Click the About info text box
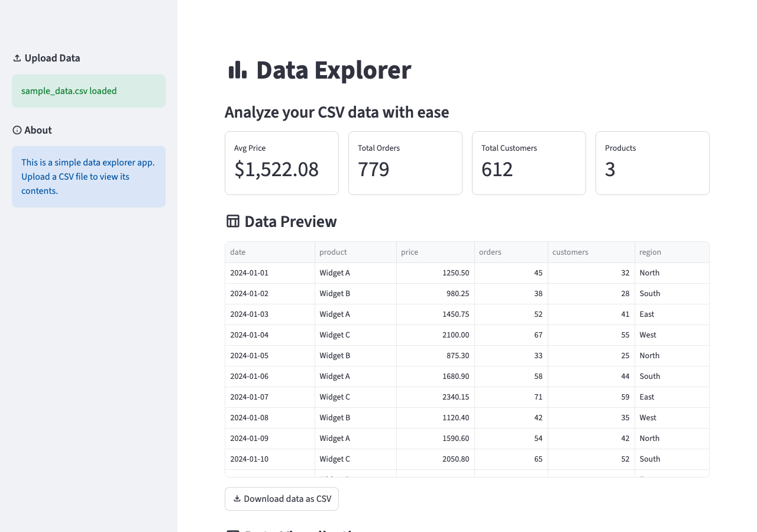Image resolution: width=757 pixels, height=532 pixels. 89,177
